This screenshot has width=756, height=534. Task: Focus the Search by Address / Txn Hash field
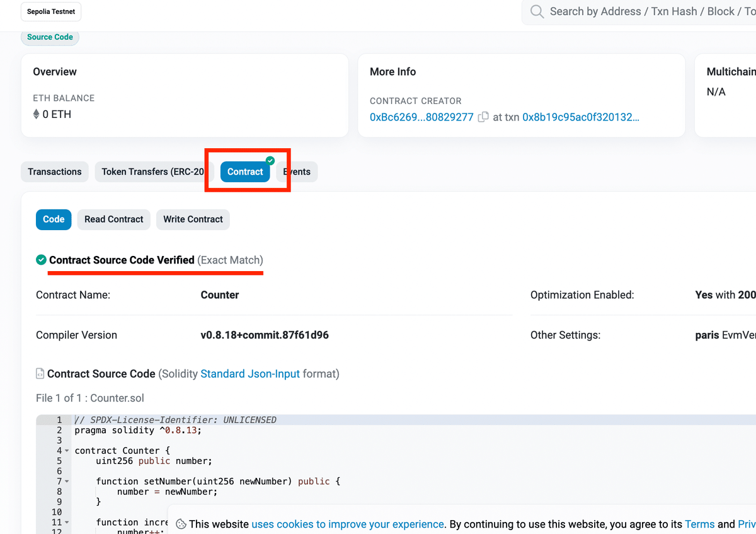[639, 12]
